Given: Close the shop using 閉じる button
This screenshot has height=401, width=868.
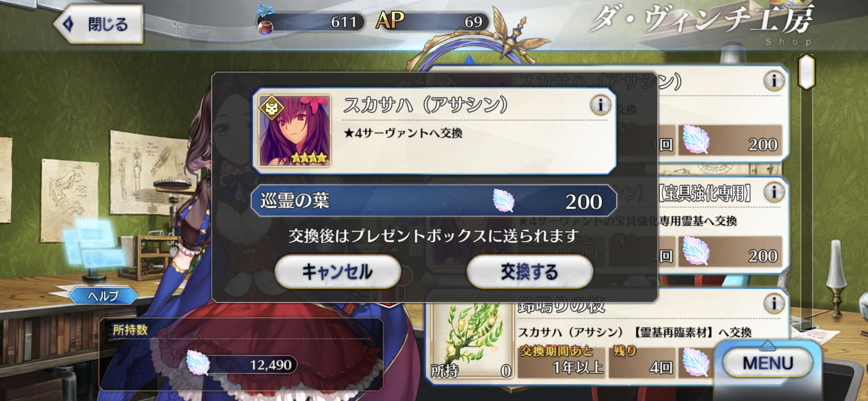Looking at the screenshot, I should (x=99, y=24).
